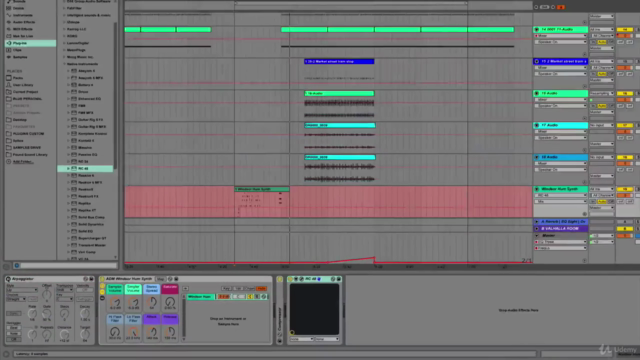The height and width of the screenshot is (360, 640).
Task: Expand Moog Music Inc. folder
Action: 64,57
